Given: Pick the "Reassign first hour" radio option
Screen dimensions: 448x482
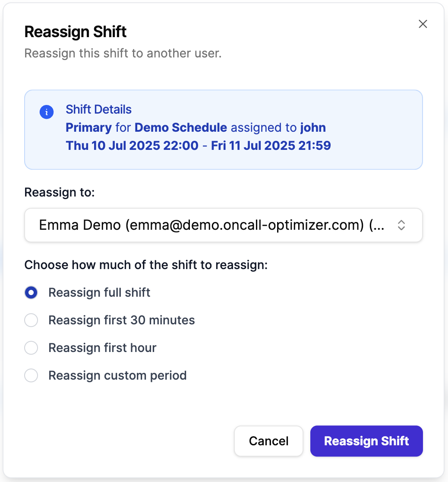Looking at the screenshot, I should tap(31, 348).
